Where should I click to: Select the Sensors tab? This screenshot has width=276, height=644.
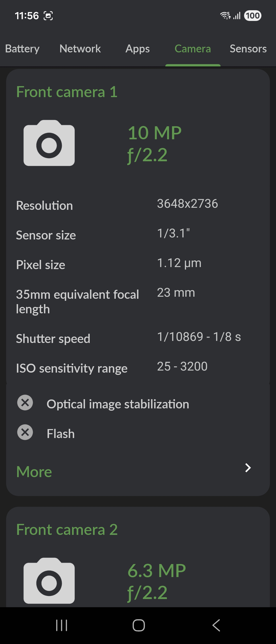coord(248,49)
